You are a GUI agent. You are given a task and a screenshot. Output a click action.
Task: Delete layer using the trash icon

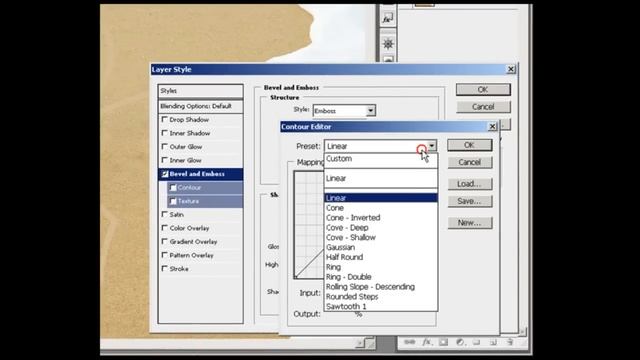pyautogui.click(x=510, y=342)
